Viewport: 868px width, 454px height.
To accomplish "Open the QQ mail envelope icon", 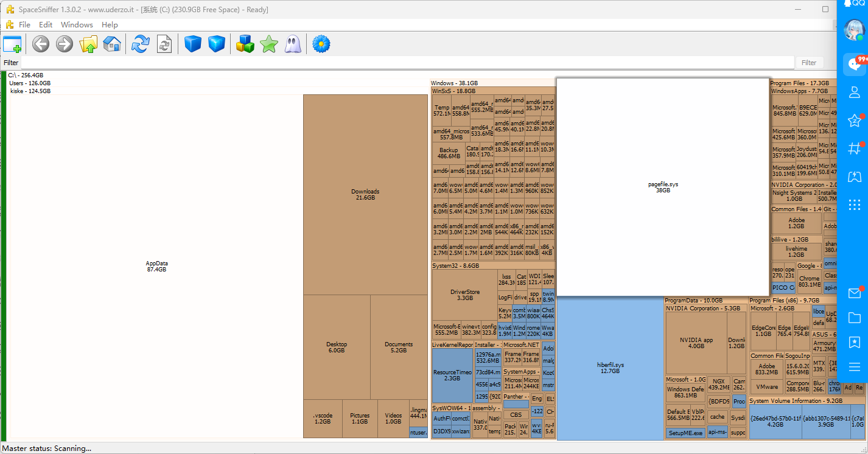I will coord(854,294).
